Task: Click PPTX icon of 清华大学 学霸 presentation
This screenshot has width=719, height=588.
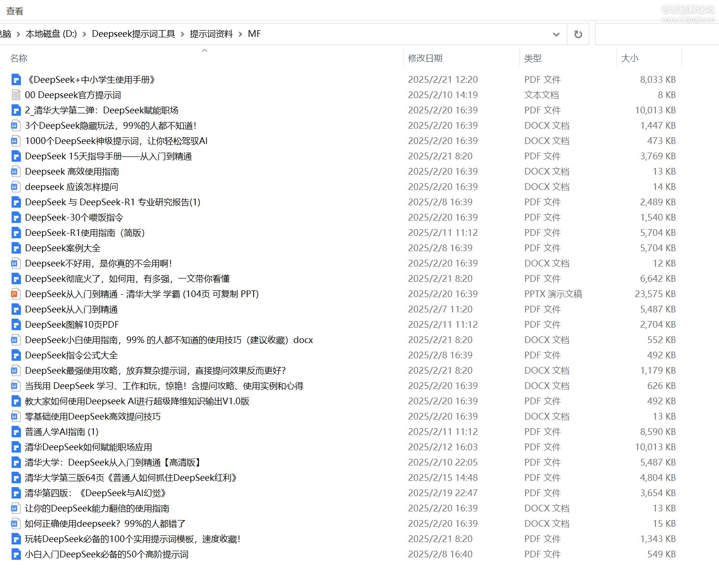Action: (16, 294)
